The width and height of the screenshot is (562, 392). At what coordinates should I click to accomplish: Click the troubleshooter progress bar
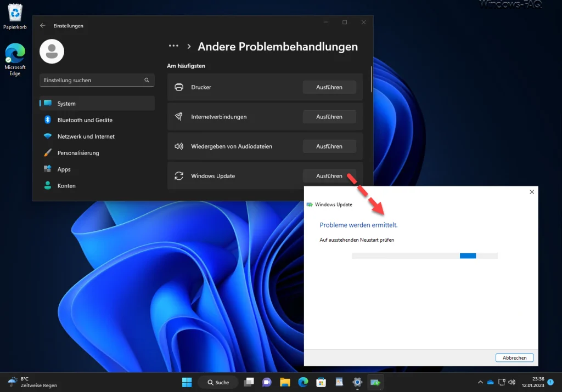pyautogui.click(x=424, y=255)
